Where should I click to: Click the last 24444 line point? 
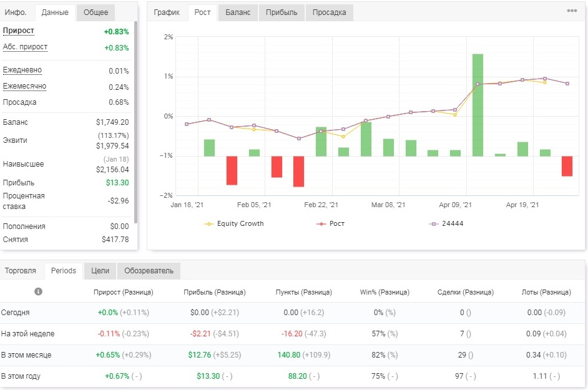[x=567, y=84]
